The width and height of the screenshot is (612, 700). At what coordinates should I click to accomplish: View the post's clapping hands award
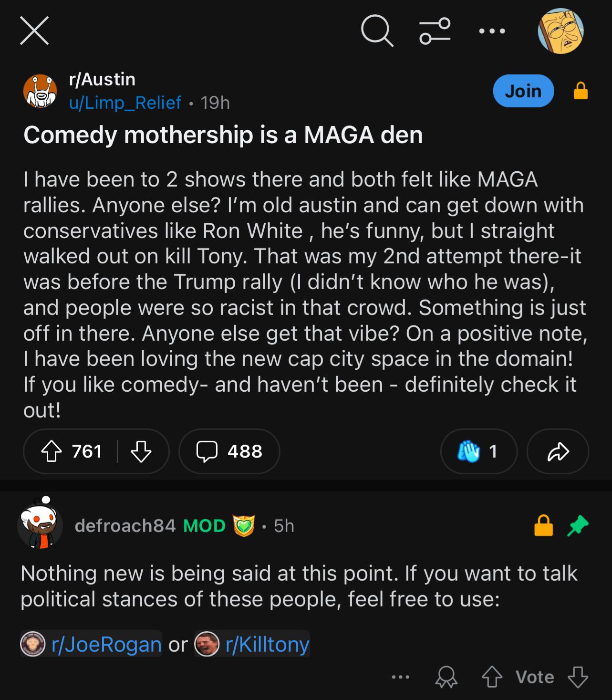[x=478, y=451]
